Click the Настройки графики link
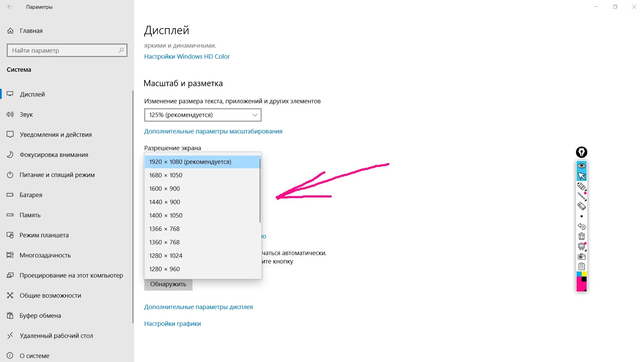 (172, 323)
